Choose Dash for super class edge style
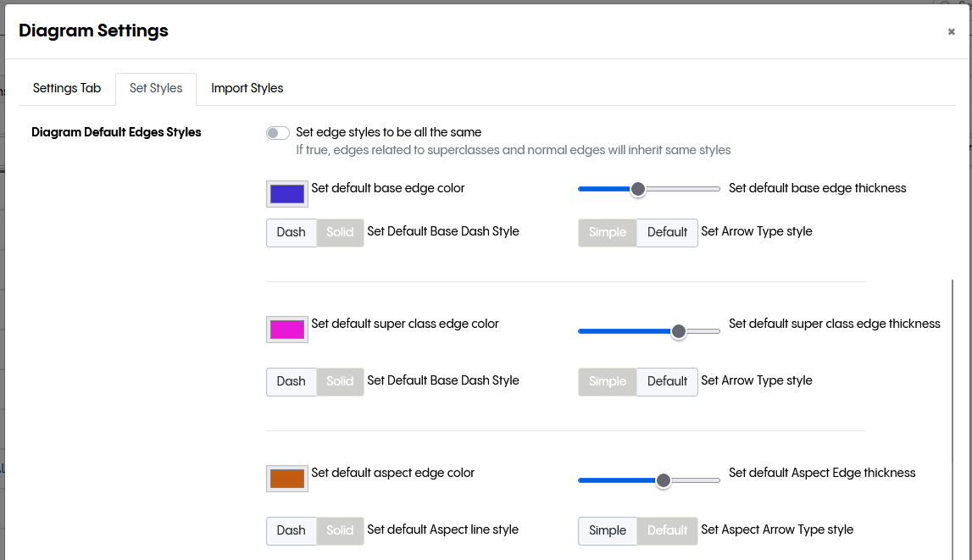 click(x=291, y=382)
